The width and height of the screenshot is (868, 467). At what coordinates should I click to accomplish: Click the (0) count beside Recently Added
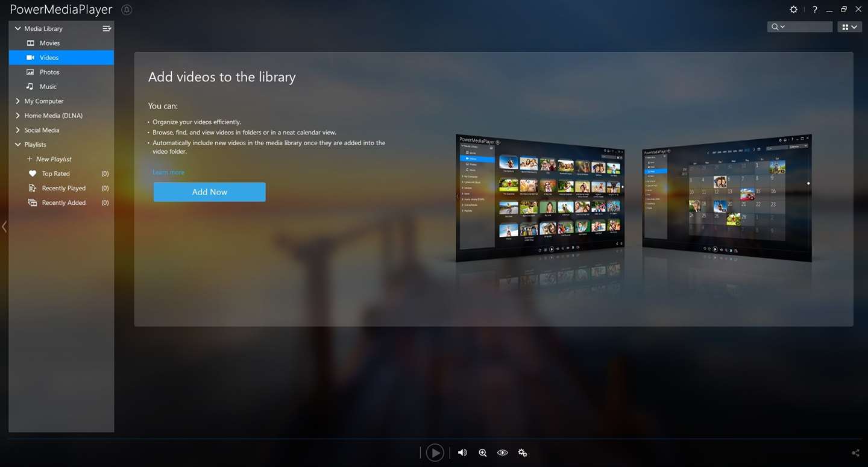105,202
